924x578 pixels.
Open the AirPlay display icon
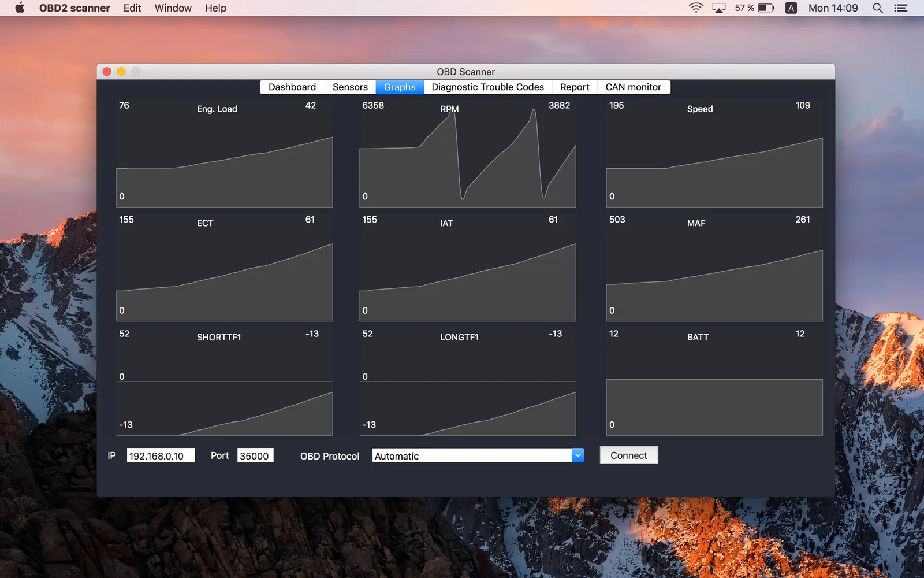(x=719, y=8)
